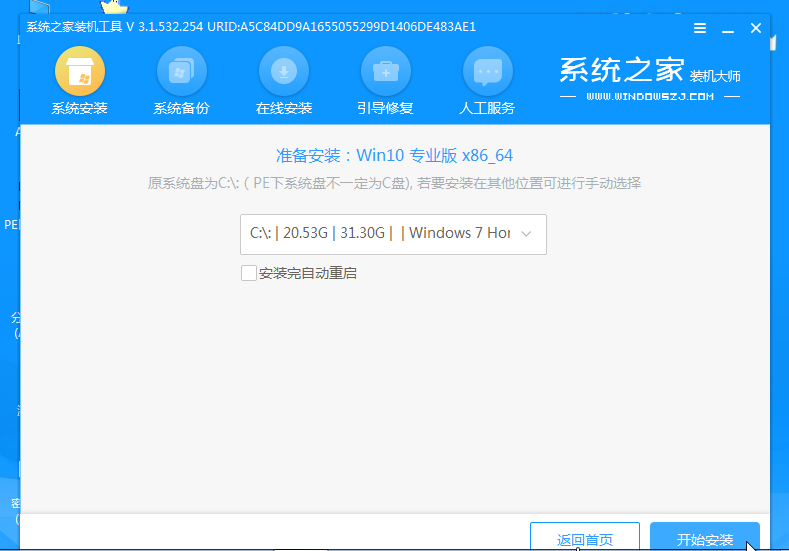Close the 系统之家装机工具 window
This screenshot has height=551, width=789.
tap(753, 28)
